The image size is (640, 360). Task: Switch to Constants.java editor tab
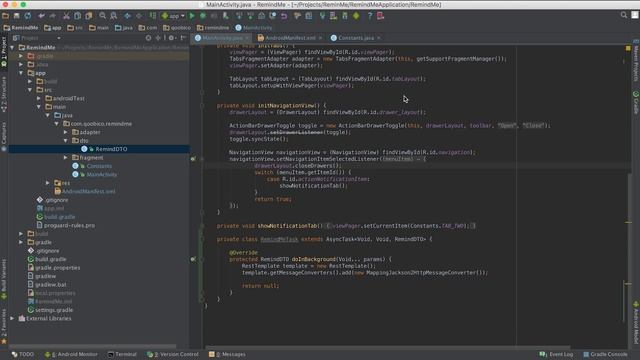click(x=356, y=38)
